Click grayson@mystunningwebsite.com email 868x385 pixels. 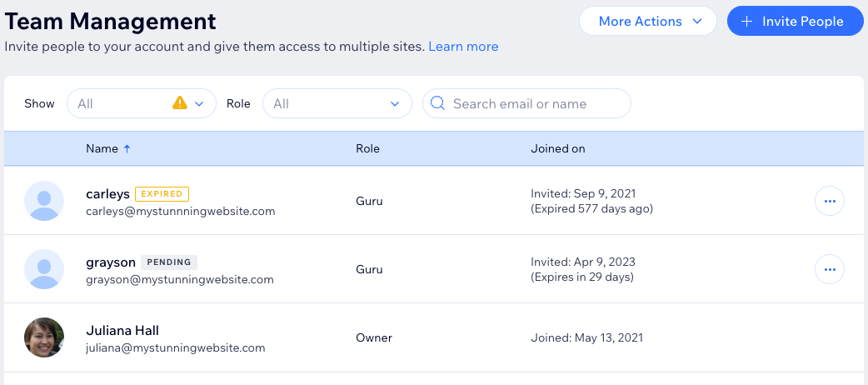pos(180,280)
